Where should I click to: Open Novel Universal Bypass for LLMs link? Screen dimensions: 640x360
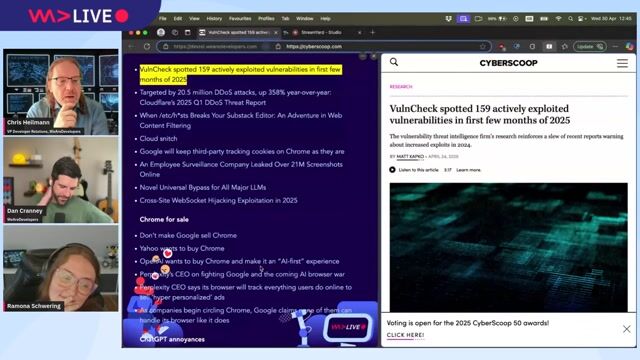(203, 187)
